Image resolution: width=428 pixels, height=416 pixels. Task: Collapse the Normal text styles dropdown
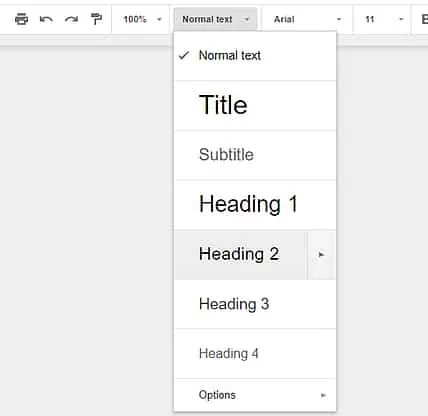(x=215, y=19)
